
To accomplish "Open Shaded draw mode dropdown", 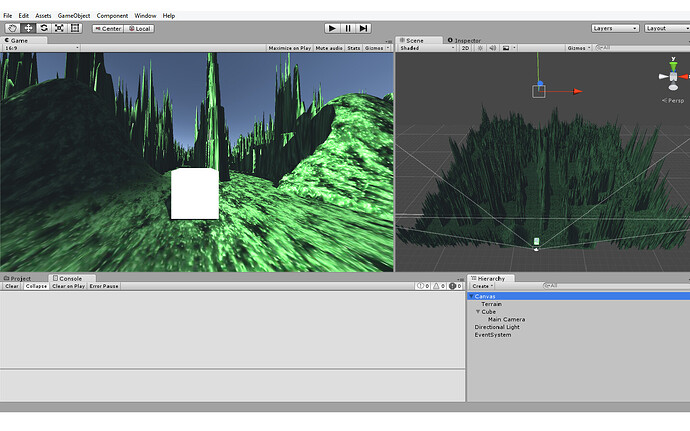I will [427, 48].
